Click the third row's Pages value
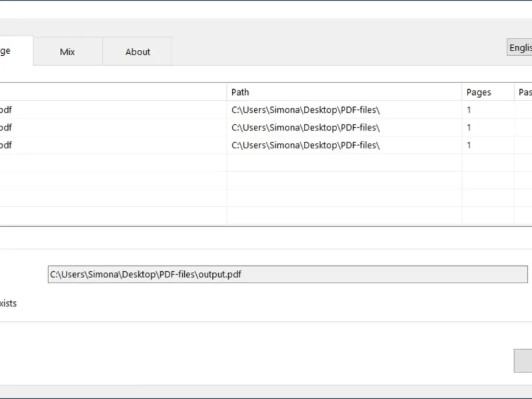532x399 pixels. click(x=469, y=145)
